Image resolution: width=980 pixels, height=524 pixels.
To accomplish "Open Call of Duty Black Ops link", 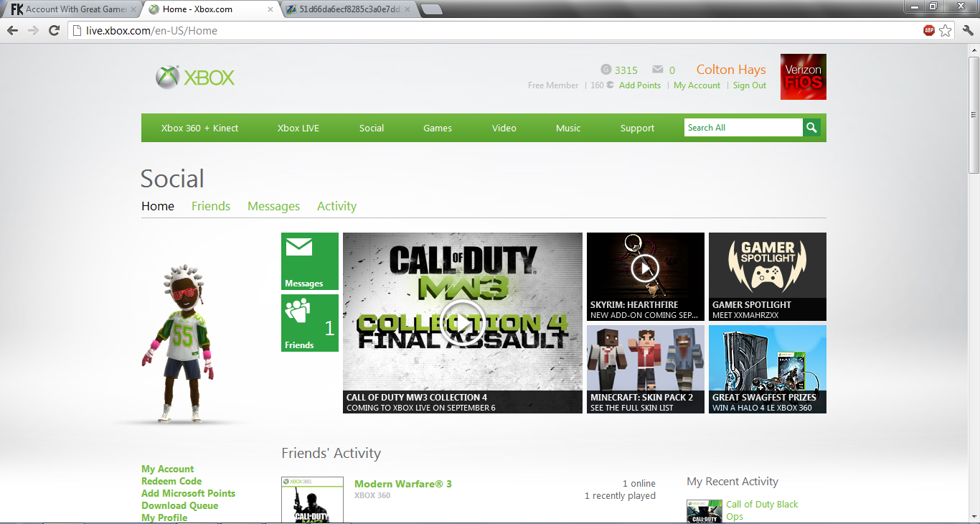I will tap(762, 510).
